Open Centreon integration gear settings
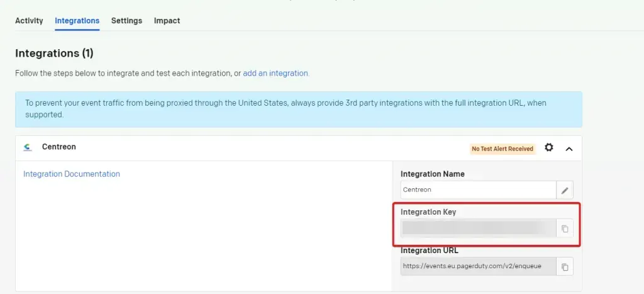This screenshot has width=644, height=294. [548, 147]
